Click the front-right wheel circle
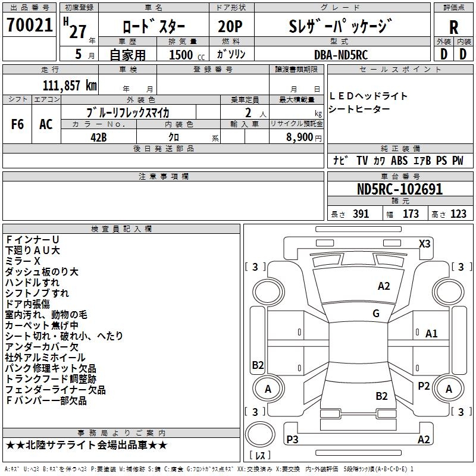This screenshot has width=476, height=476. pyautogui.click(x=449, y=292)
